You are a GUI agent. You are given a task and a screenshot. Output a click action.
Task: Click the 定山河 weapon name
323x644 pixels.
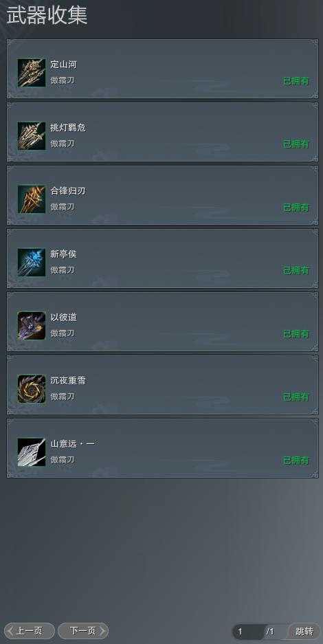(x=64, y=65)
